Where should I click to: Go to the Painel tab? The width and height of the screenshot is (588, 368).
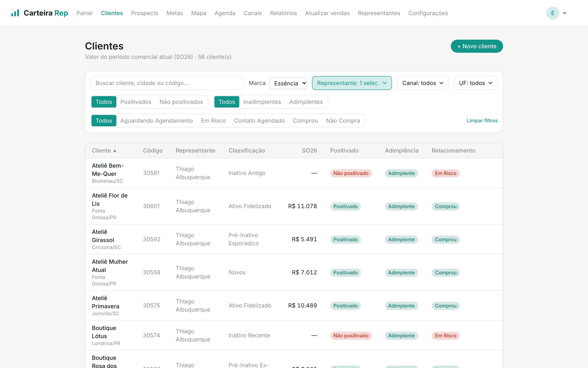pyautogui.click(x=84, y=13)
